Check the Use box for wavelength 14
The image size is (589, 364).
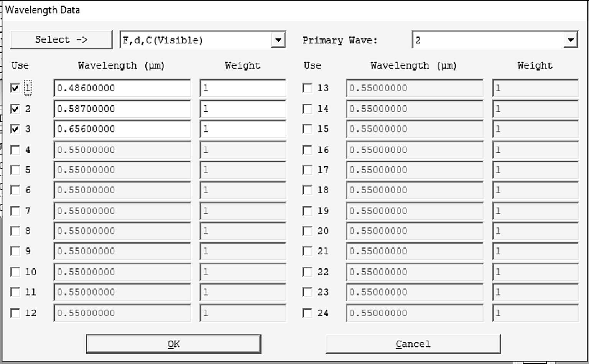click(307, 109)
